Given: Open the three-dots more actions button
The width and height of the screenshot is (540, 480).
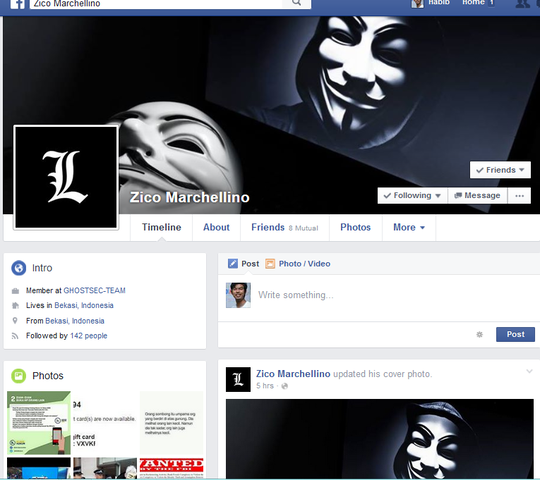Looking at the screenshot, I should pos(519,196).
